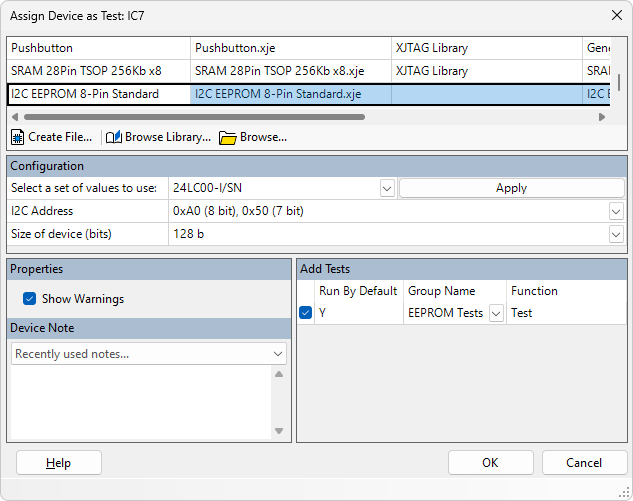This screenshot has width=633, height=501.
Task: Select the Pushbutton row in the list
Action: (98, 48)
